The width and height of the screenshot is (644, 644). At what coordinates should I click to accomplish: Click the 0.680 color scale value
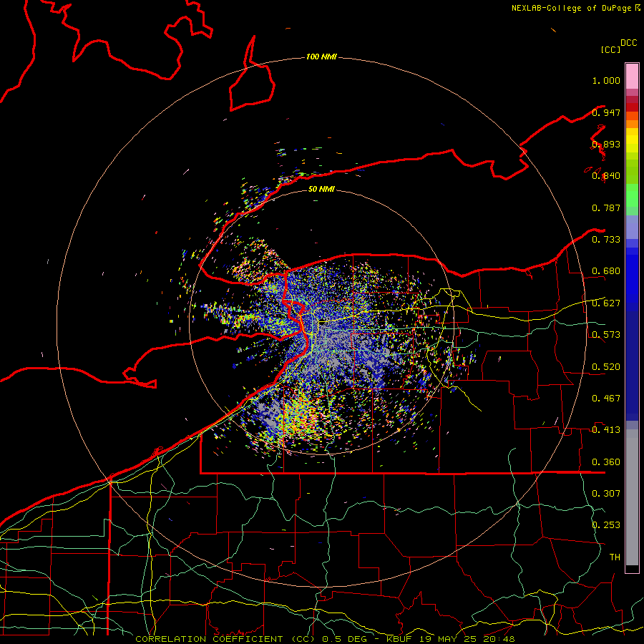pos(606,271)
